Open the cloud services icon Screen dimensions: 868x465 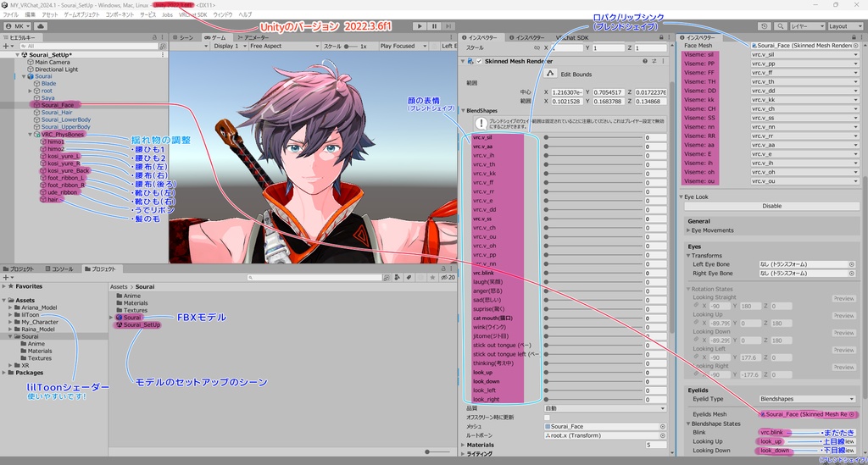pos(41,26)
